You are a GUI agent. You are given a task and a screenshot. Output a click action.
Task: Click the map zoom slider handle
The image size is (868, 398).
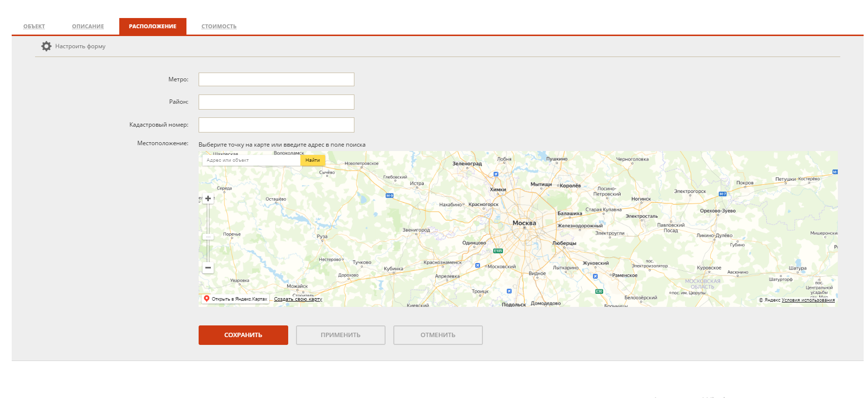pyautogui.click(x=208, y=237)
